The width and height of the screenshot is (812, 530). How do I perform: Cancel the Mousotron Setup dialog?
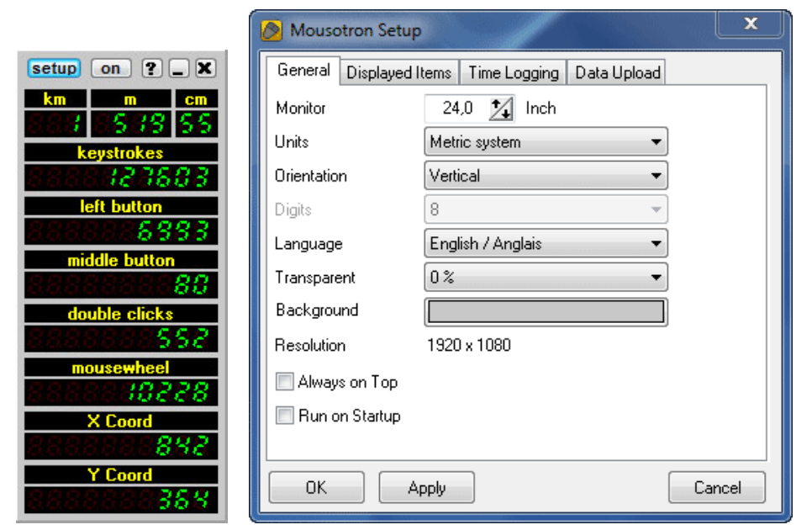tap(716, 487)
